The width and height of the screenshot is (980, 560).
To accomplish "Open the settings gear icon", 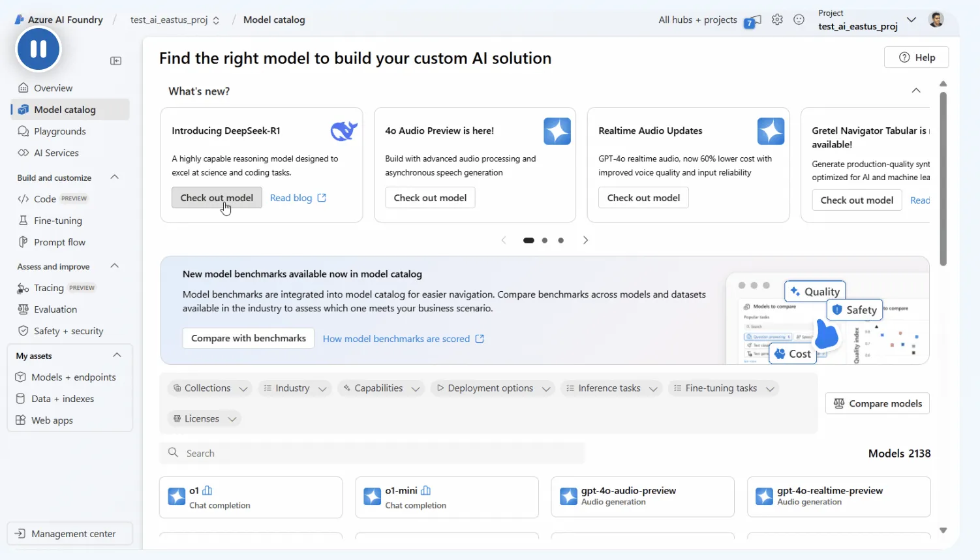I will pyautogui.click(x=777, y=20).
